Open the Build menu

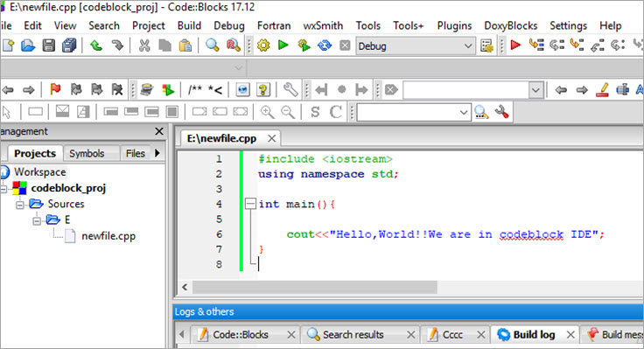coord(189,25)
